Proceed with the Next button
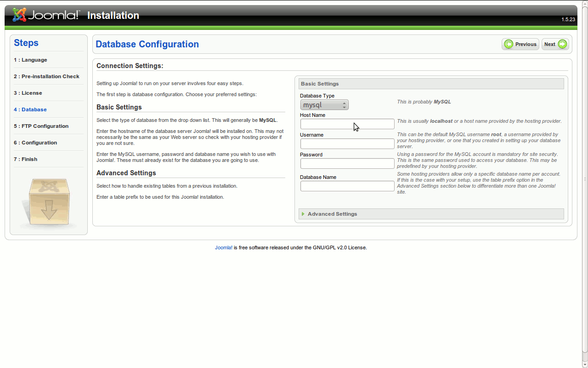Image resolution: width=588 pixels, height=368 pixels. click(x=555, y=44)
